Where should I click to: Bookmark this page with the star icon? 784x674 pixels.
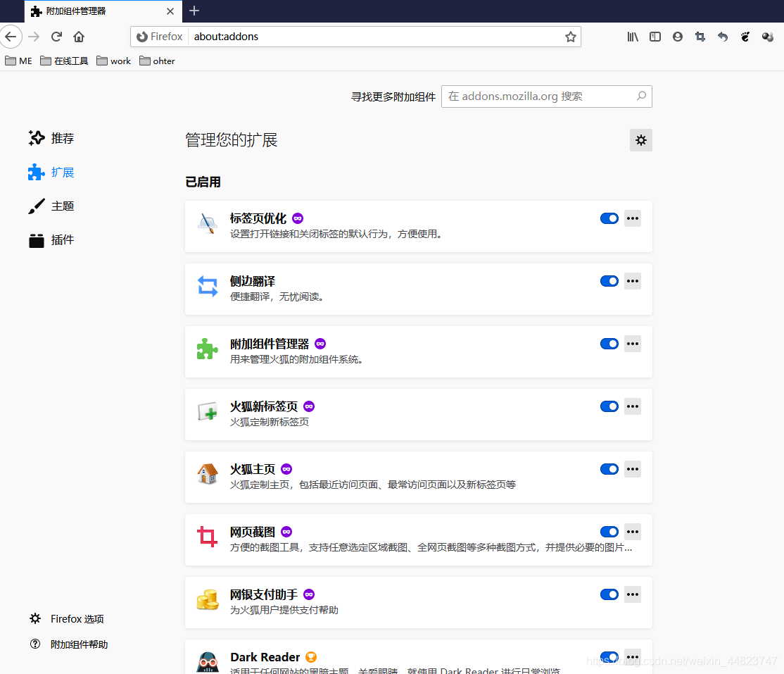click(x=571, y=37)
